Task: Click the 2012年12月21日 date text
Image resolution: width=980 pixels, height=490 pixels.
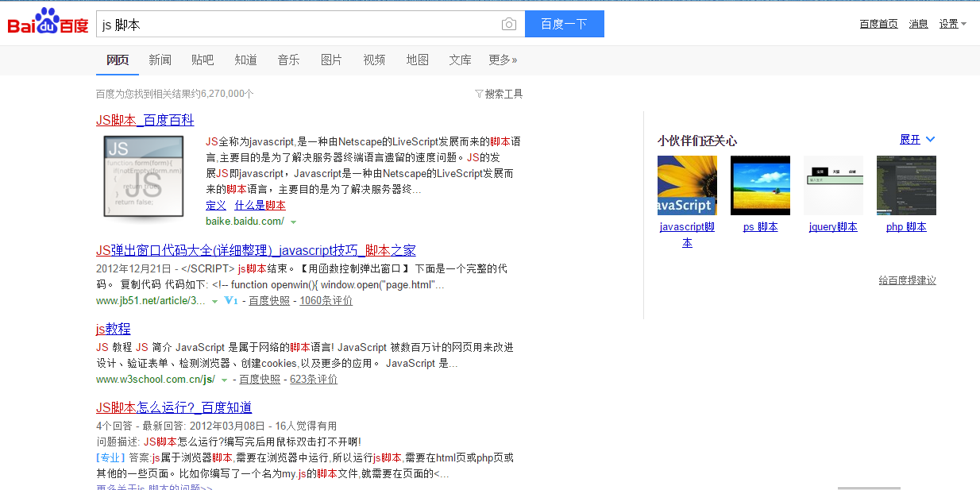Action: click(x=133, y=269)
